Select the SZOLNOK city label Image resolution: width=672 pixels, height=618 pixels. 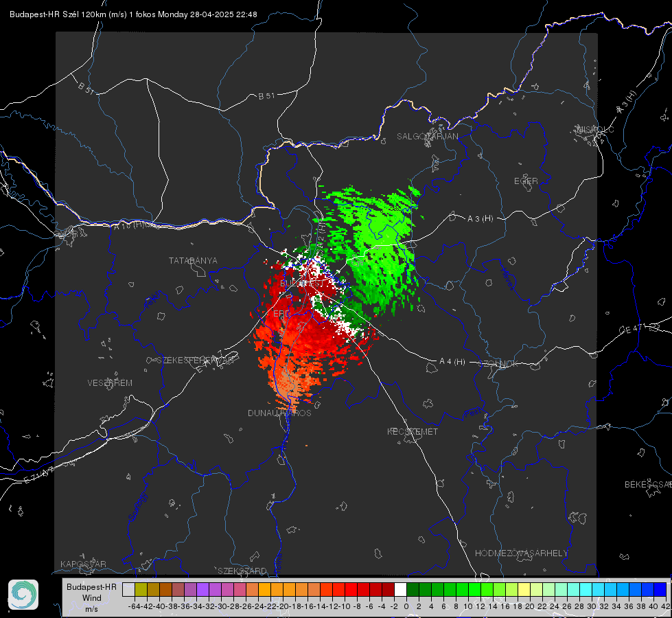[x=498, y=363]
